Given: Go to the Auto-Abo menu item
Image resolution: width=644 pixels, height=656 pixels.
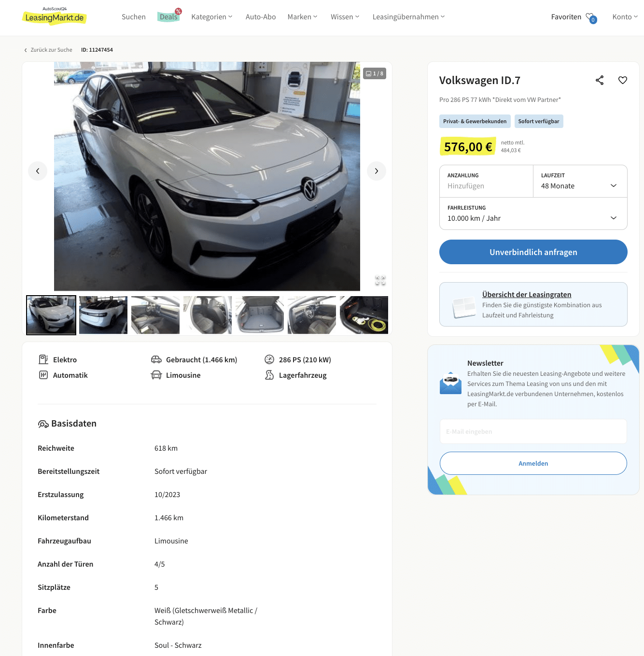Looking at the screenshot, I should tap(261, 17).
